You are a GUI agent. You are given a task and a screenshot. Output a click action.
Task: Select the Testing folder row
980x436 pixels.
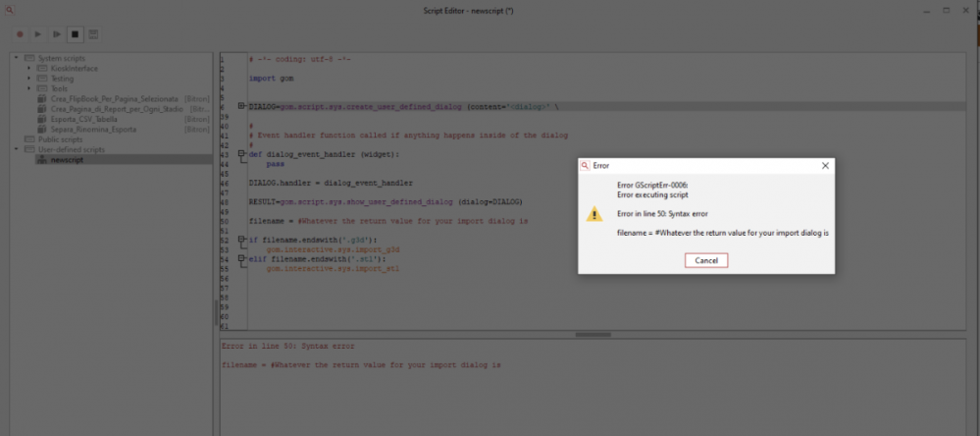62,79
